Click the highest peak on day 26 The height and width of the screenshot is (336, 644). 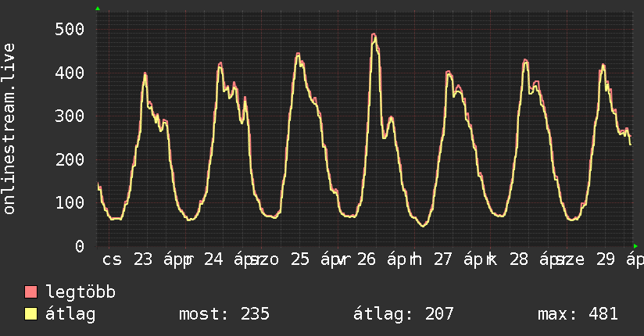[374, 35]
